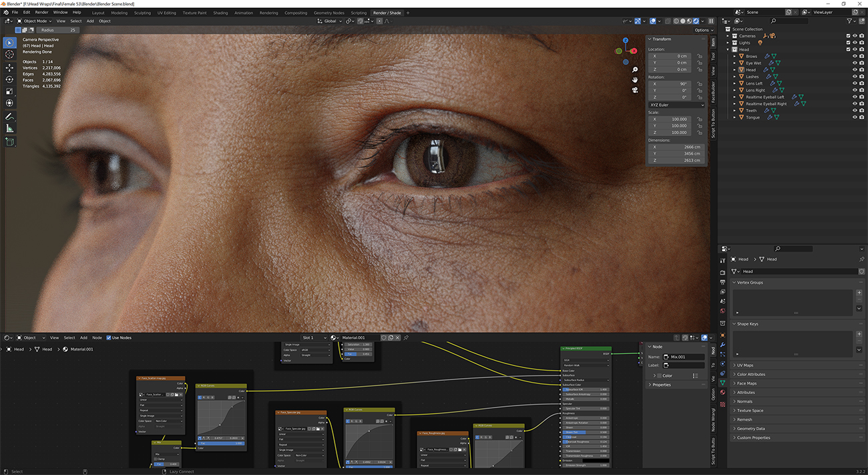Select the Add Cube tool
Viewport: 868px width, 475px height.
click(x=9, y=141)
